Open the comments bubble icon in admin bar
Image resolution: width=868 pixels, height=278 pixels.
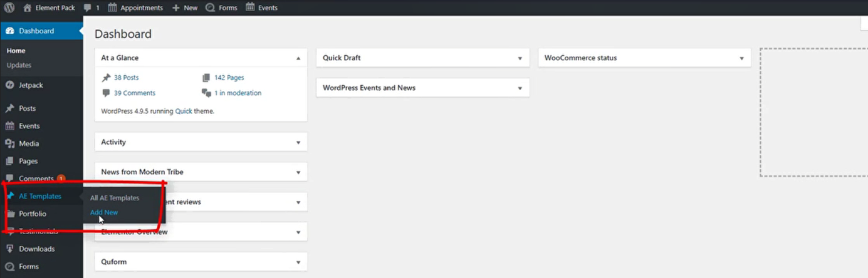coord(87,8)
